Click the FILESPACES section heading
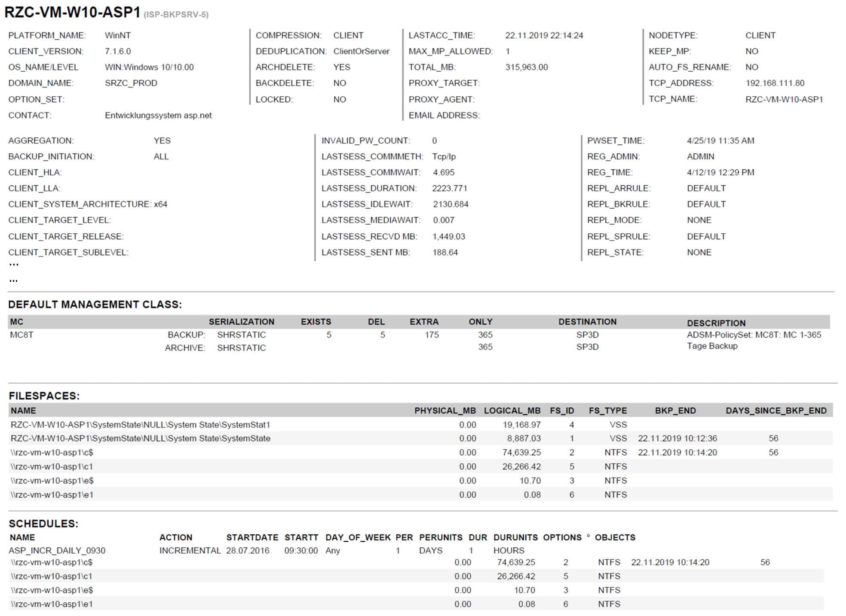Screen dimensions: 846x616 (44, 396)
